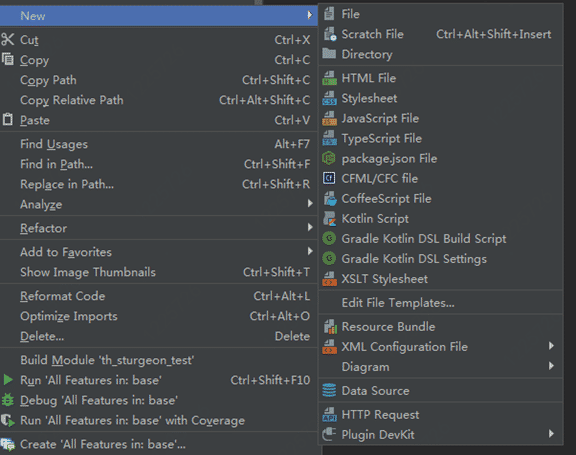
Task: Click the Stylesheet CSS icon
Action: click(329, 98)
